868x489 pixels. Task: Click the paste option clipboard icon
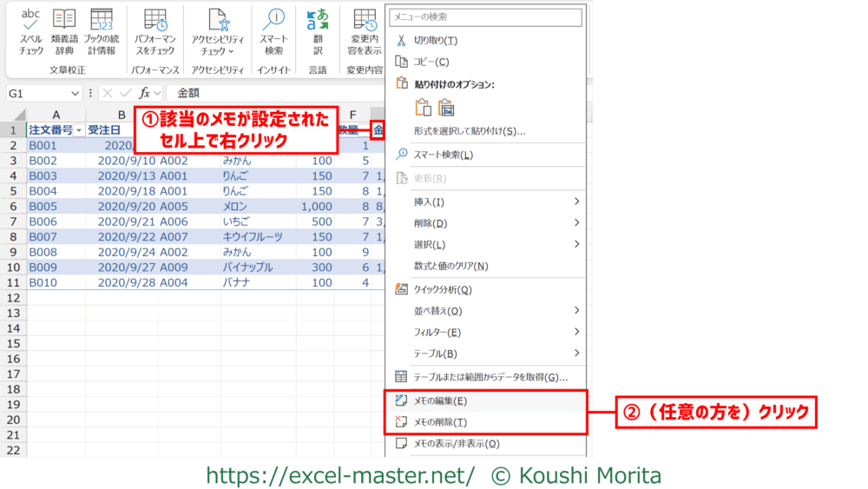coord(423,108)
